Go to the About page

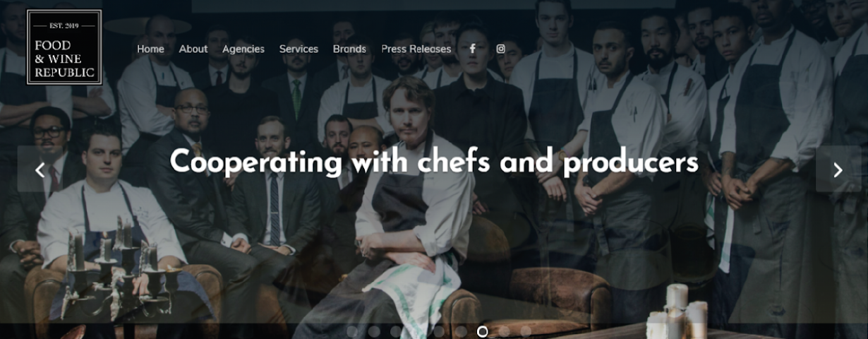click(x=193, y=49)
